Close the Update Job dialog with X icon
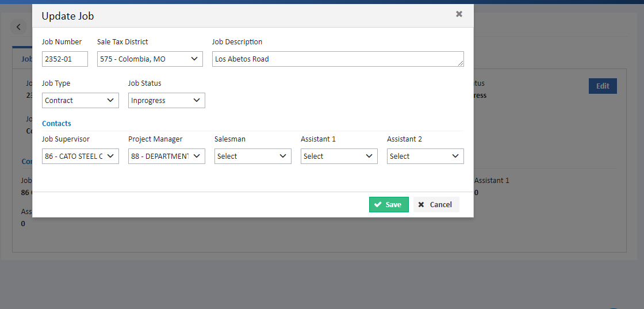This screenshot has height=309, width=644. pyautogui.click(x=459, y=14)
